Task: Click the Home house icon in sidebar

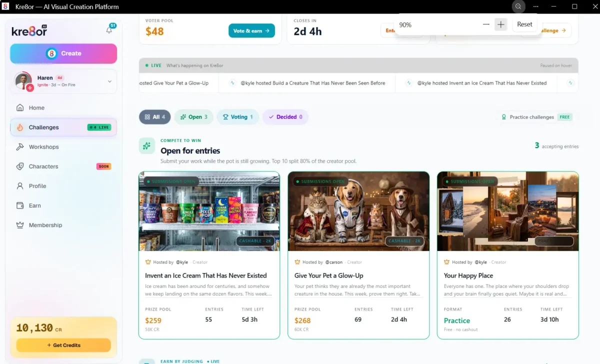Action: point(20,107)
